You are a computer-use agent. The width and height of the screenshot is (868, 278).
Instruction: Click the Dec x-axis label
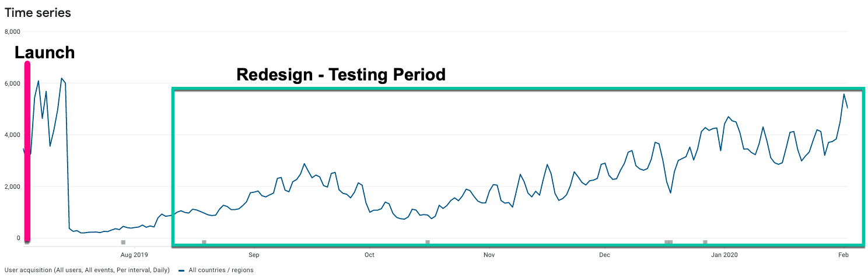click(604, 254)
